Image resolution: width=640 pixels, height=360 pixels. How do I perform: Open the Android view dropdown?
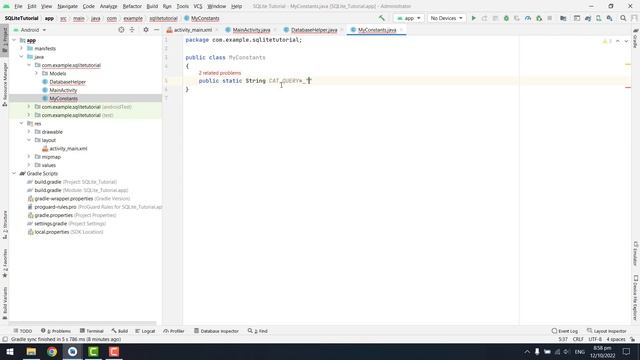click(x=30, y=30)
